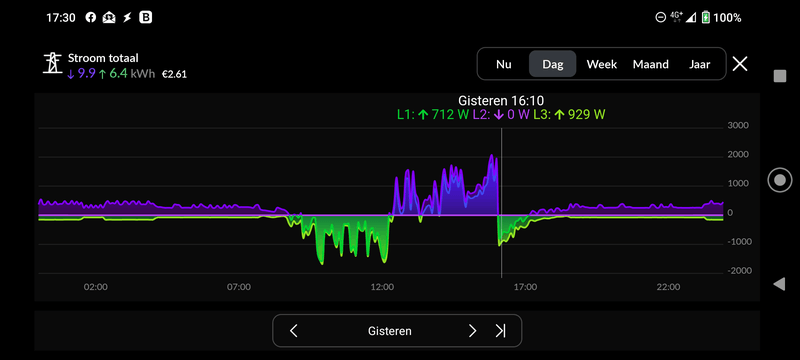Screen dimensions: 800x360
Task: Go to the next day arrow
Action: (472, 331)
